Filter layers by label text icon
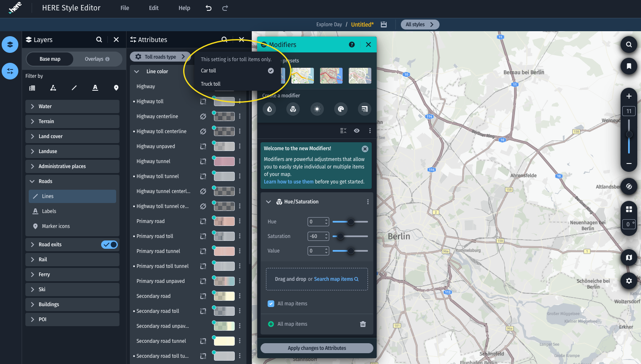 [x=95, y=88]
